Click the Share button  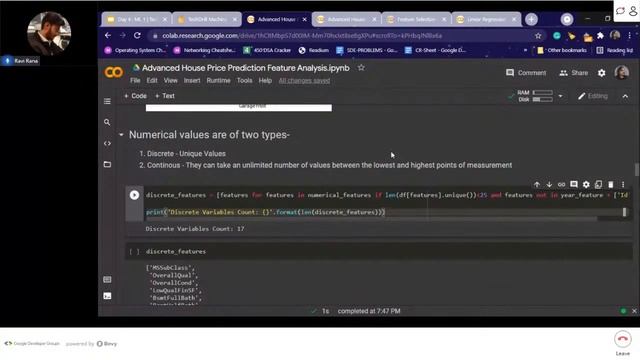click(x=573, y=73)
